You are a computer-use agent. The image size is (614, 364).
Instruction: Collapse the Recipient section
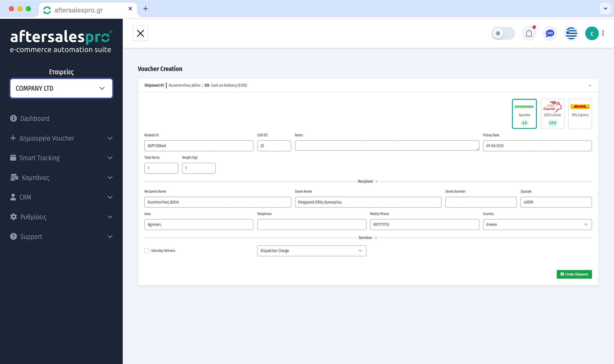point(368,181)
